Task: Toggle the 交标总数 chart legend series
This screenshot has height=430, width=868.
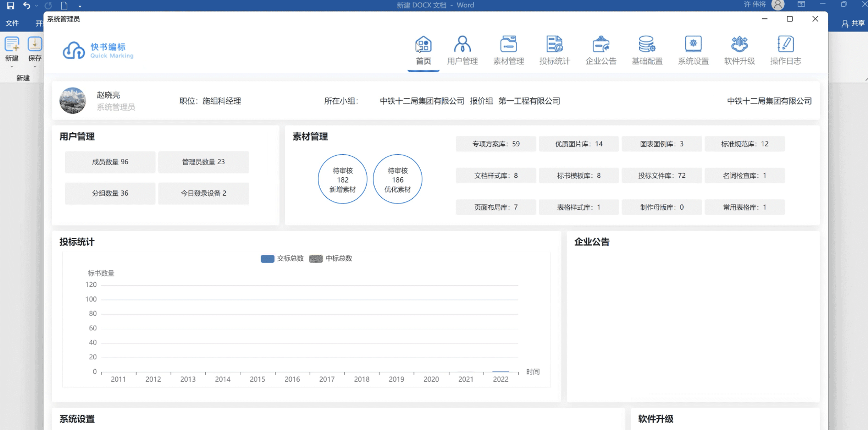Action: coord(282,259)
